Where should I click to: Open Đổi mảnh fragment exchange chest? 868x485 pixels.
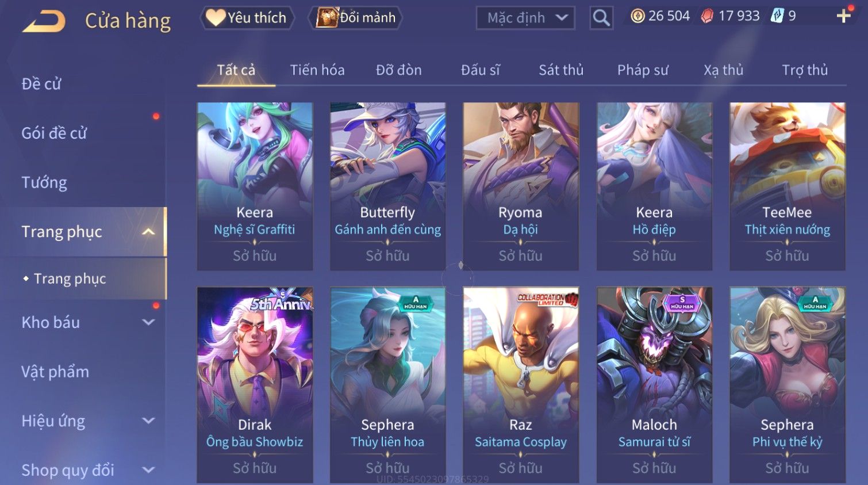coord(355,18)
